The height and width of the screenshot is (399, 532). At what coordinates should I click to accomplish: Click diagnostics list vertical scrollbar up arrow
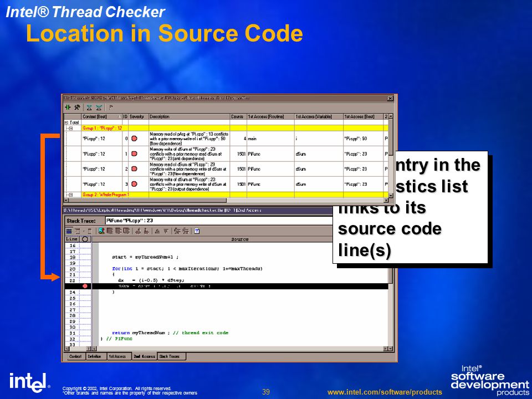pyautogui.click(x=391, y=116)
